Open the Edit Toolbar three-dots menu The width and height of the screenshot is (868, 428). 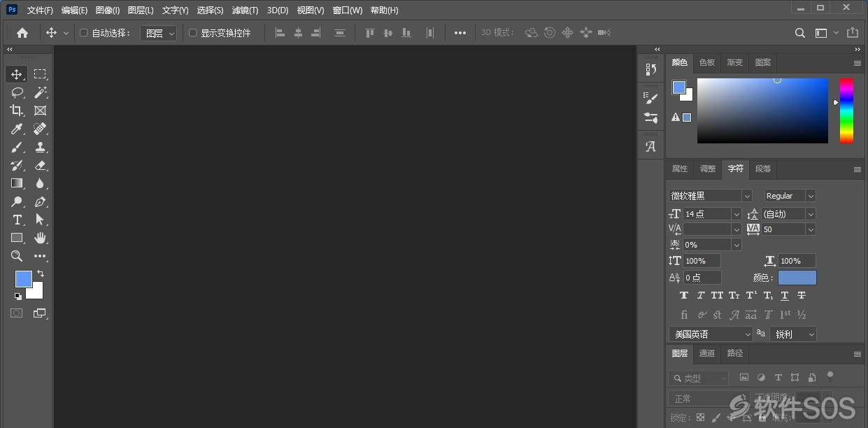click(x=41, y=256)
